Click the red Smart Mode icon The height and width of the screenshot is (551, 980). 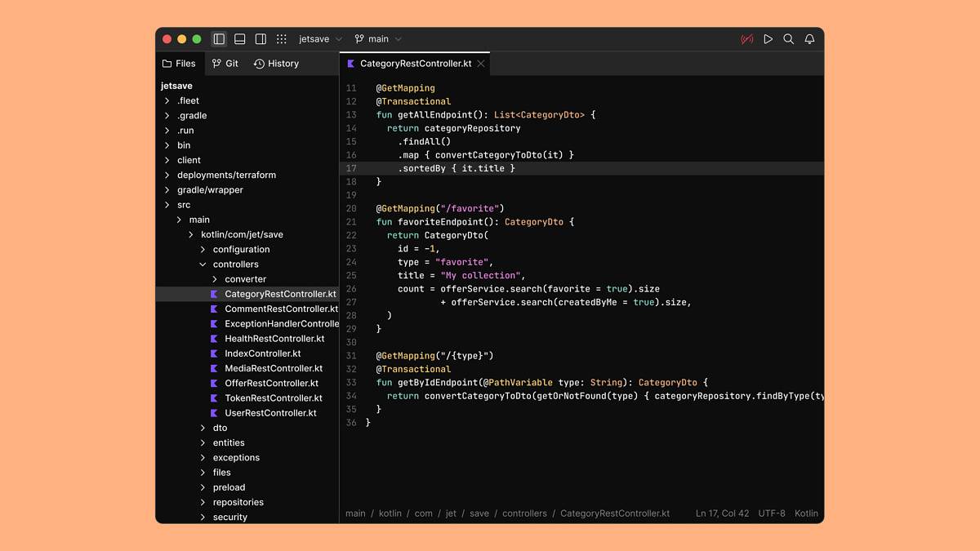[746, 39]
